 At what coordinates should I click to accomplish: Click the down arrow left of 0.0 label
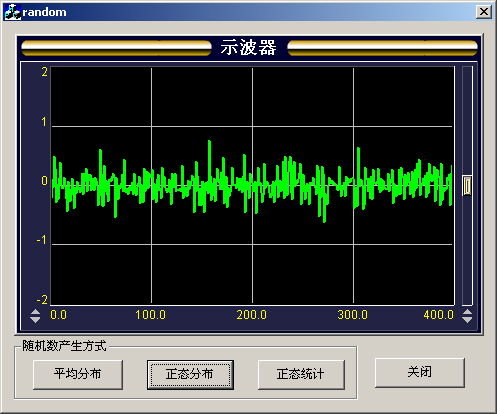click(35, 320)
